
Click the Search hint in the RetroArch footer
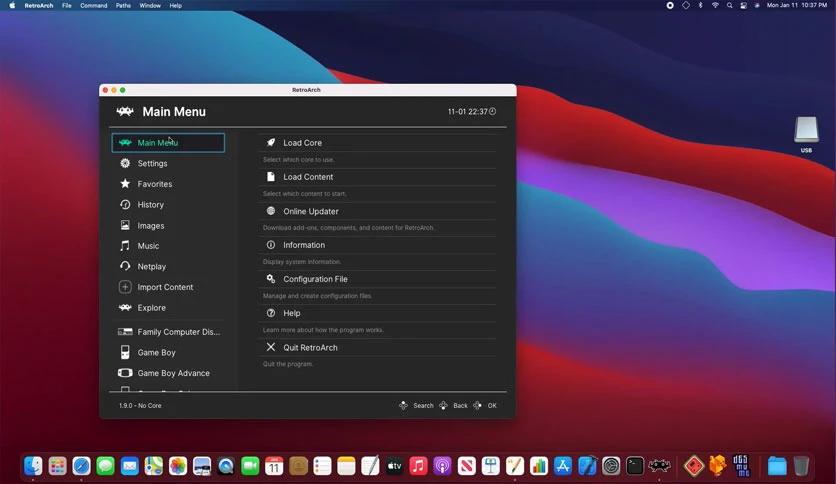pos(416,406)
